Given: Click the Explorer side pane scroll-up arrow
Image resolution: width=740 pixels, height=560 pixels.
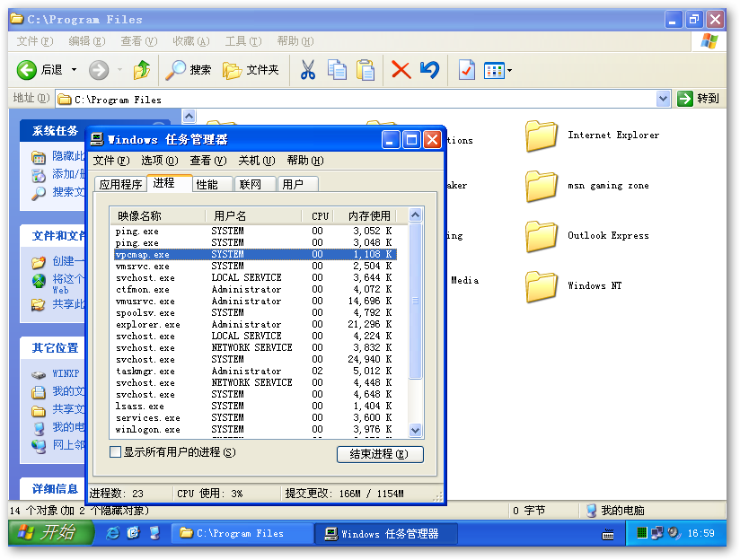Looking at the screenshot, I should click(189, 116).
